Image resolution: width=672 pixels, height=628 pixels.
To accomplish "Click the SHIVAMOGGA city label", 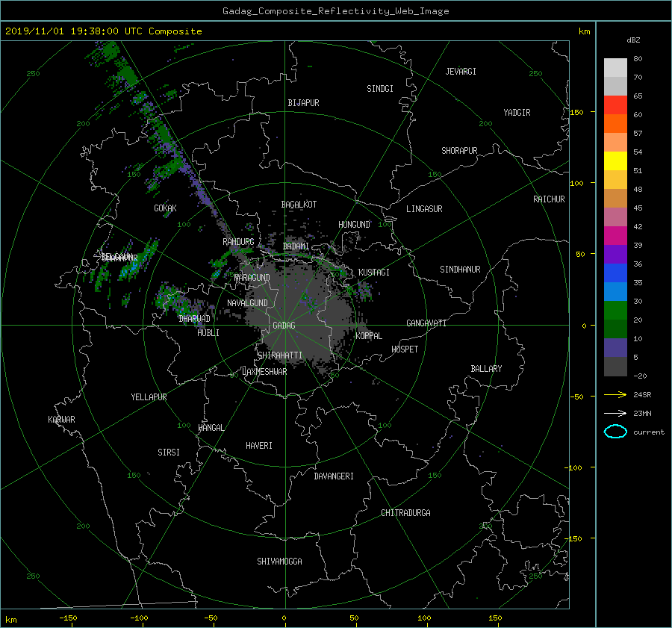I will pyautogui.click(x=279, y=562).
